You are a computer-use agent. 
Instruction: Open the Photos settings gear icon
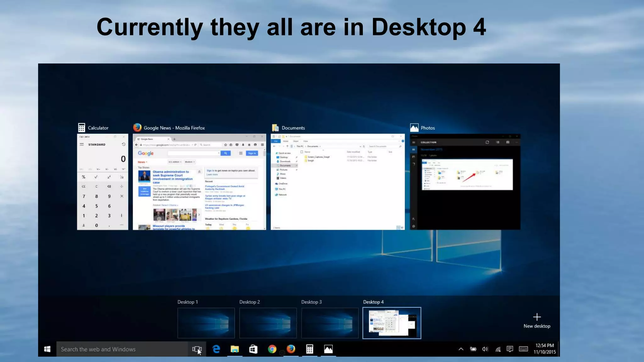click(x=414, y=226)
